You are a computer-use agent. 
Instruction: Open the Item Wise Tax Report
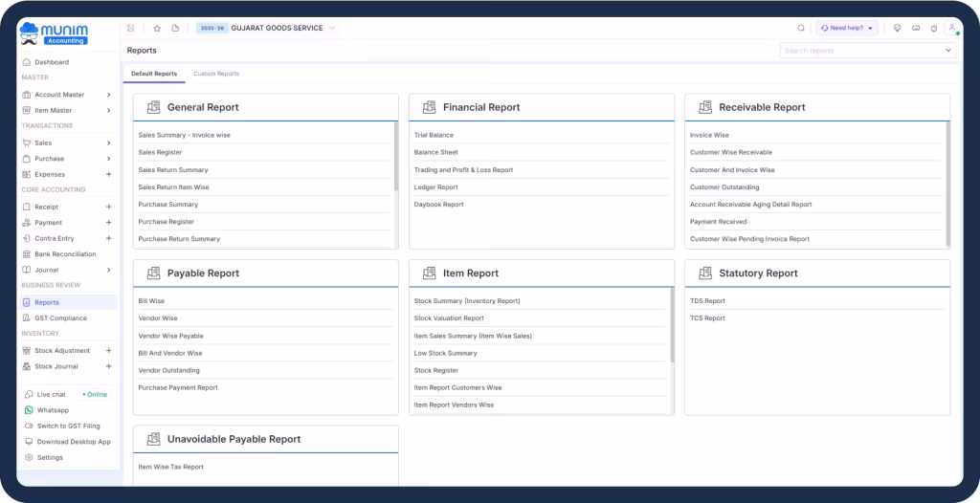(x=170, y=467)
